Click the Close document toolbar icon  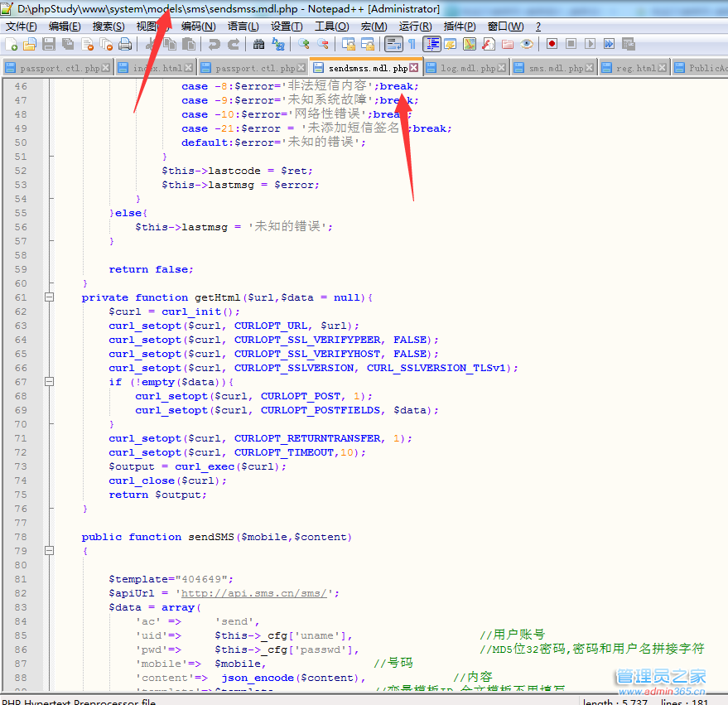point(87,44)
